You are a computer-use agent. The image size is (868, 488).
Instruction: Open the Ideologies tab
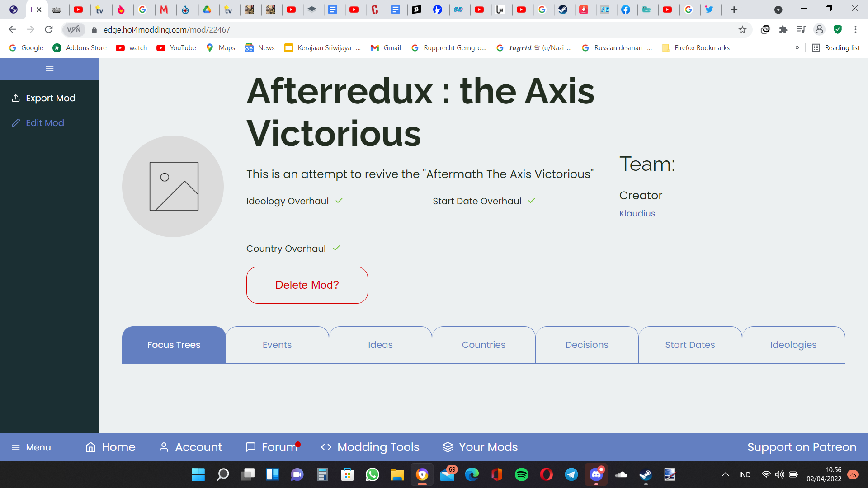click(x=793, y=345)
